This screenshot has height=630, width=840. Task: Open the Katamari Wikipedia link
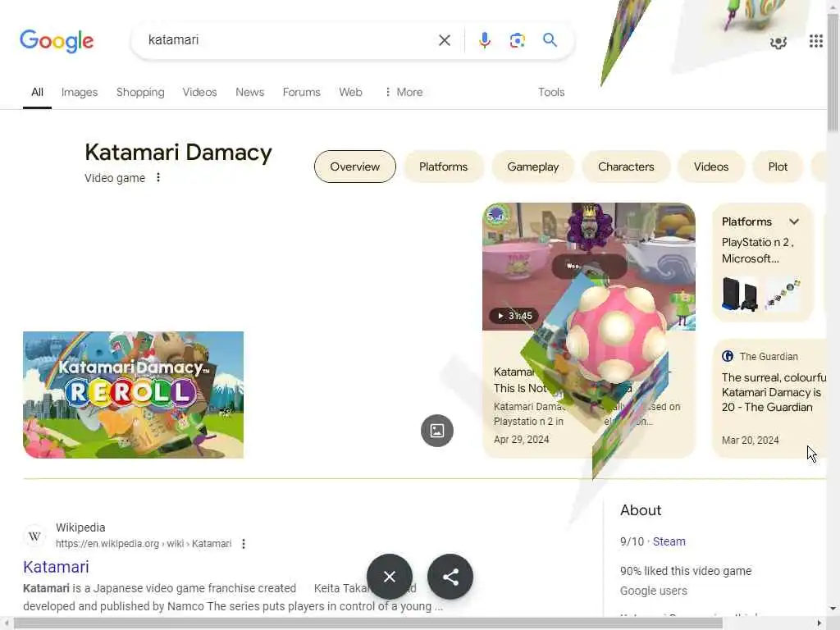(x=56, y=567)
